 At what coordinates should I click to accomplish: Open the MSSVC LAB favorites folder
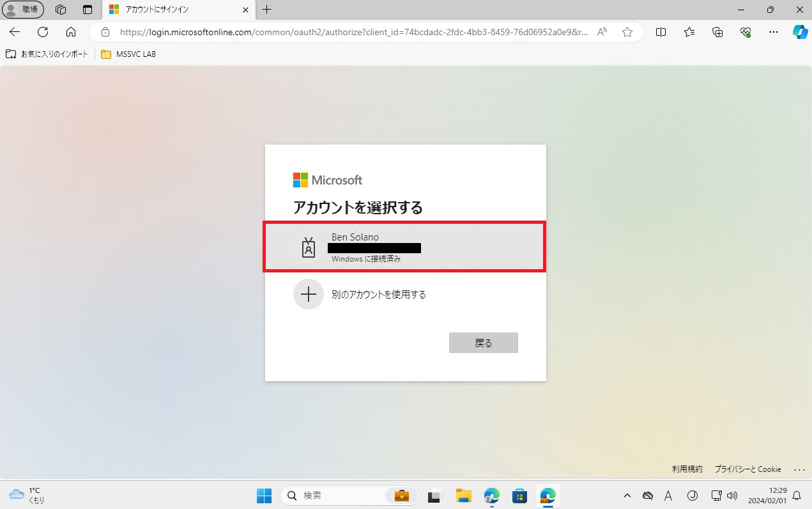tap(128, 54)
